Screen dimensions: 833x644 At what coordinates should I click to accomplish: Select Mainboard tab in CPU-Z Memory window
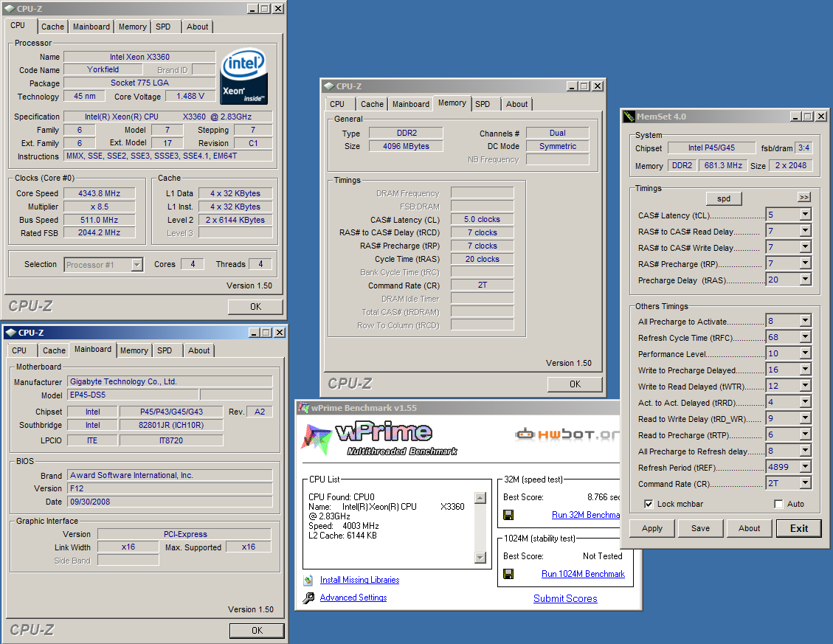tap(411, 104)
